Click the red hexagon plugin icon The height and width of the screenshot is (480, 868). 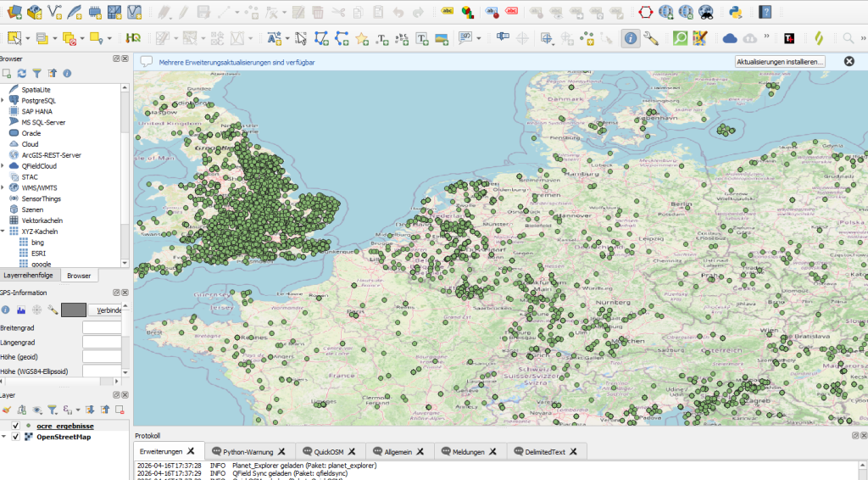[x=645, y=12]
